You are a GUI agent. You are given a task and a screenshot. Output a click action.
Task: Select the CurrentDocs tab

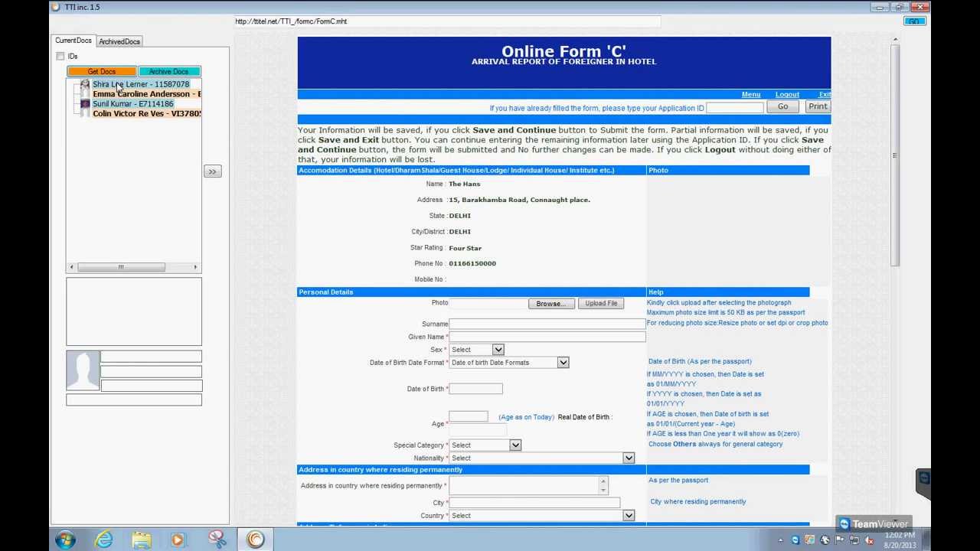[x=73, y=41]
